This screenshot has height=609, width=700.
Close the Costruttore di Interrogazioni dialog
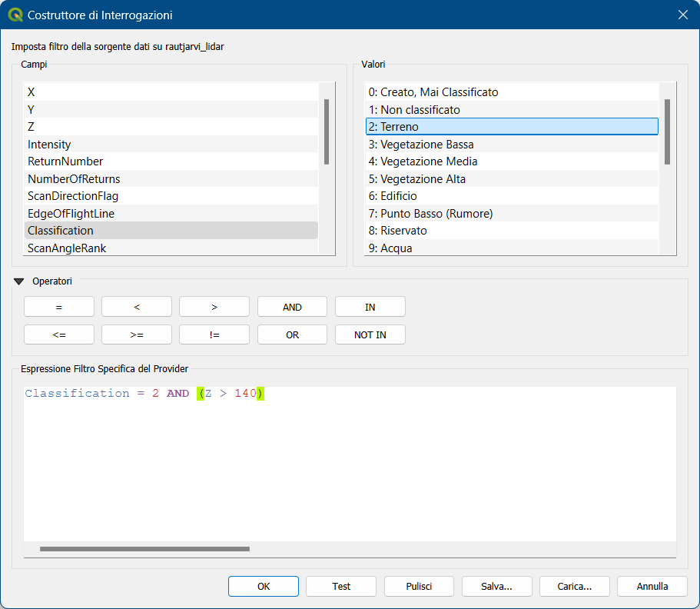click(682, 15)
